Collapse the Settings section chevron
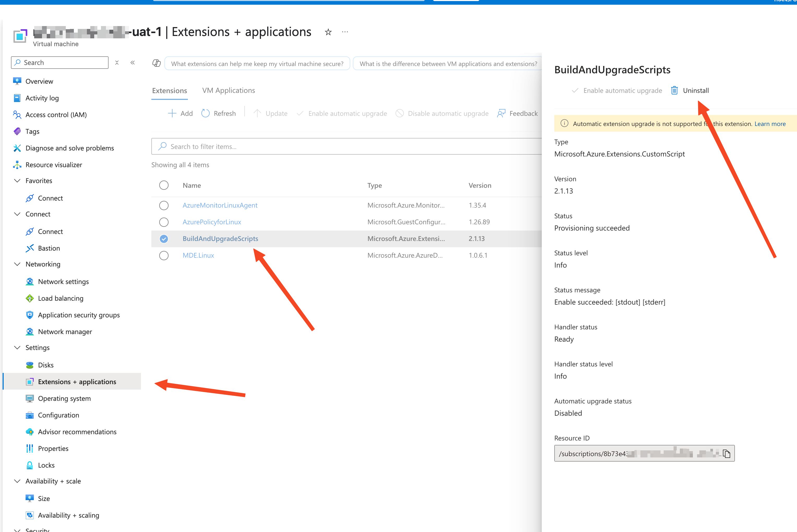 [x=17, y=347]
